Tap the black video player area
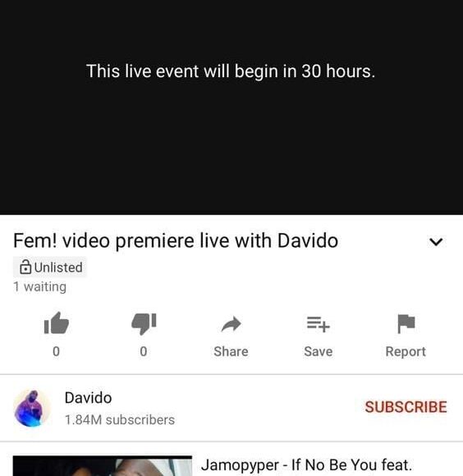This screenshot has width=463, height=476. coord(231,108)
